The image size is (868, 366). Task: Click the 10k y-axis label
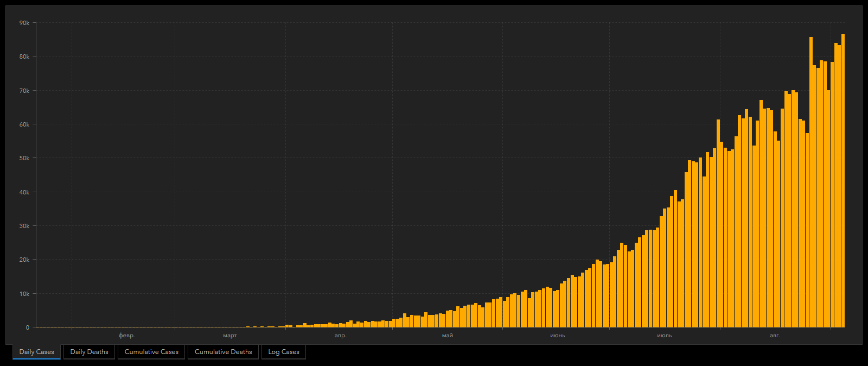point(24,294)
